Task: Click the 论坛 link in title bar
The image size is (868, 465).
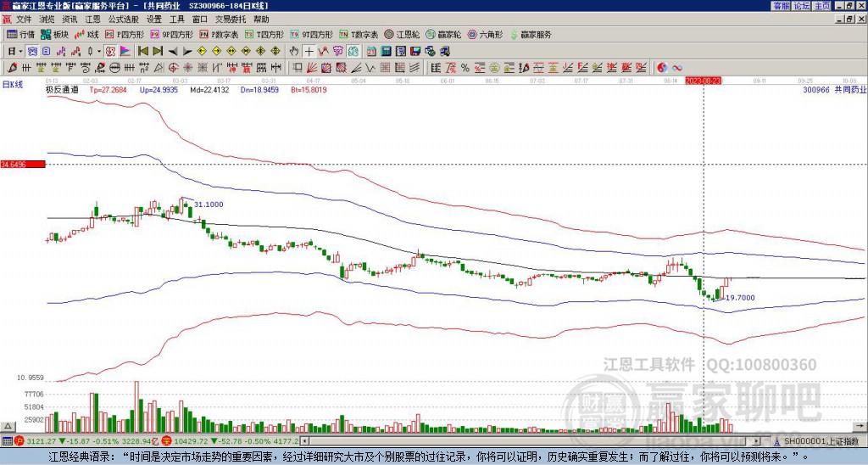Action: [x=801, y=6]
